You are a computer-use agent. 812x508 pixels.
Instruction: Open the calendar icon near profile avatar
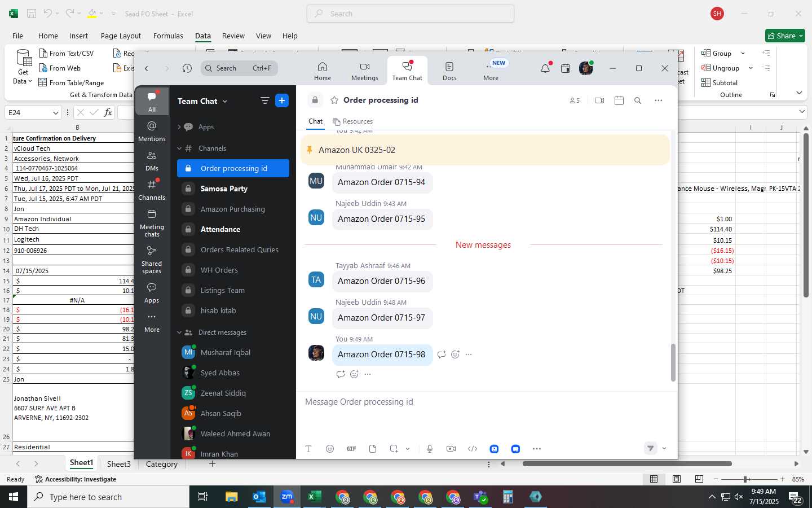coord(566,68)
